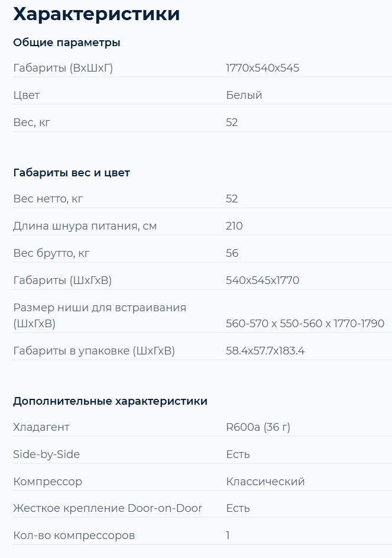Click the 1770x540x545 dimensions value
This screenshot has width=392, height=558.
coord(263,68)
